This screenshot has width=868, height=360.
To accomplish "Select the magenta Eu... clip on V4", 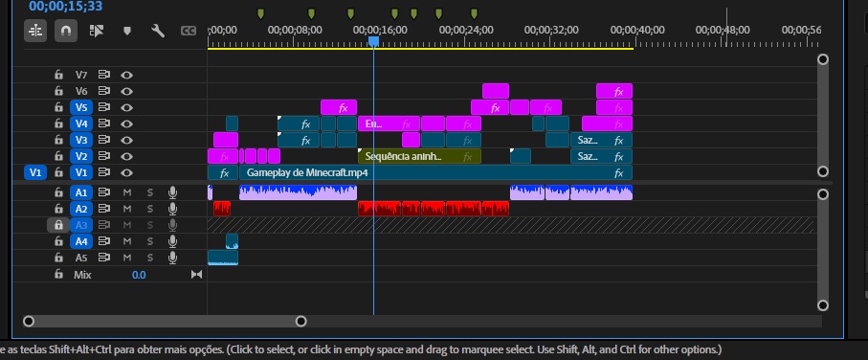I will coord(389,124).
